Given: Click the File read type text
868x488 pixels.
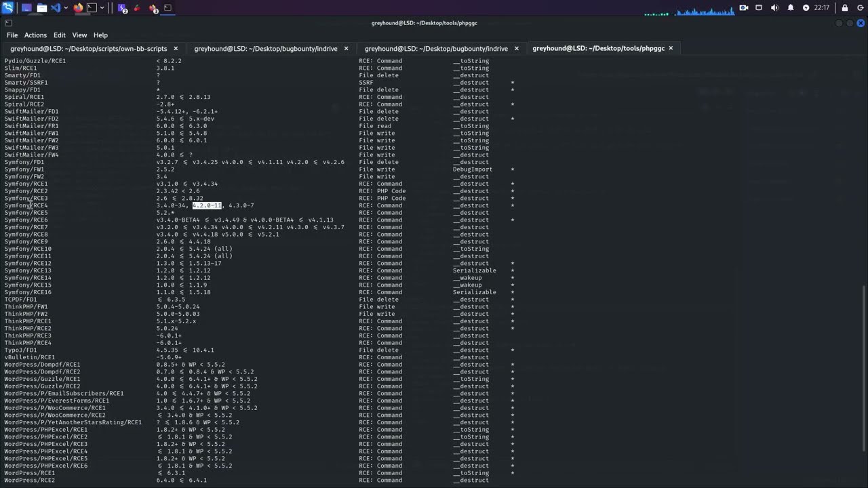Looking at the screenshot, I should pyautogui.click(x=376, y=126).
